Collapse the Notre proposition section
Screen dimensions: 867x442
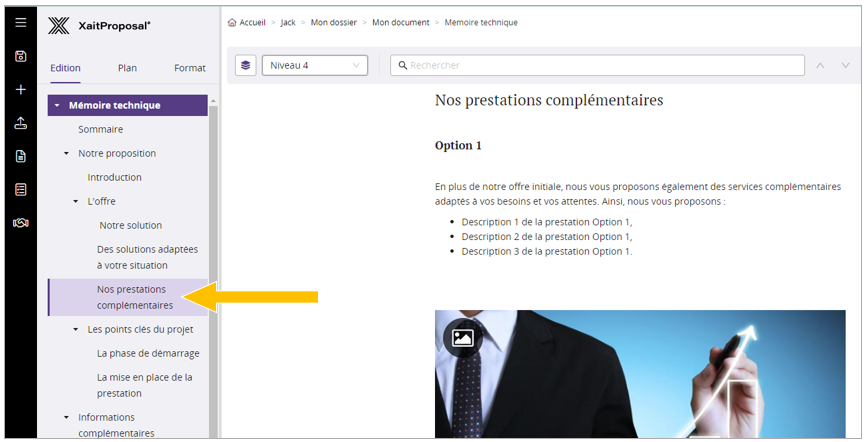tap(66, 154)
